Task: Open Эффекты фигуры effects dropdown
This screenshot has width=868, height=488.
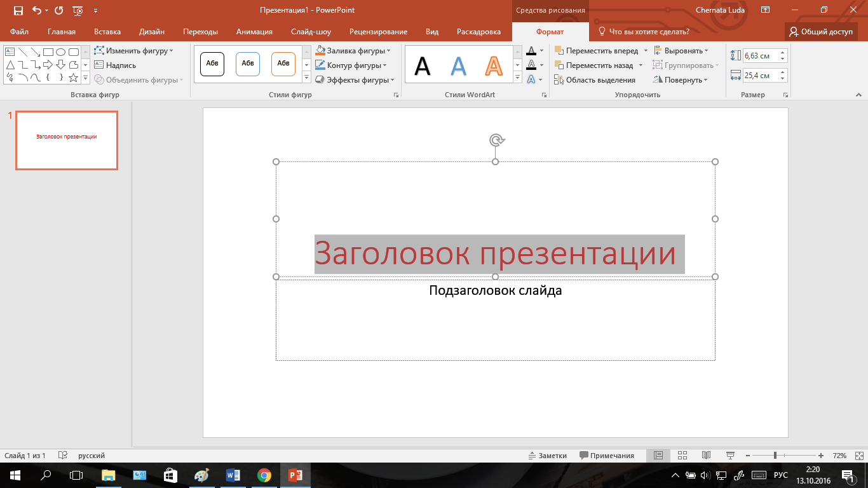Action: tap(355, 80)
